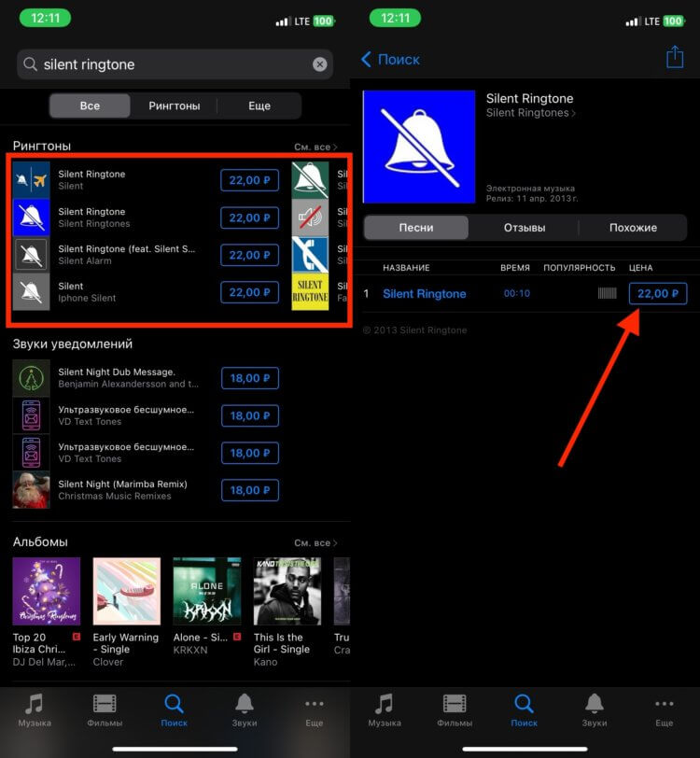
Task: Buy Silent Night (Marimba Remix) tone
Action: [x=250, y=490]
